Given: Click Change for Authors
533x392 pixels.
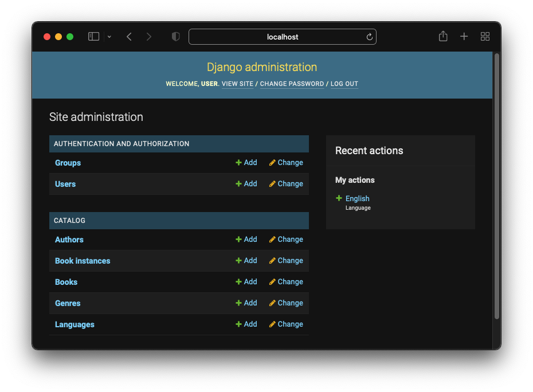Looking at the screenshot, I should click(x=286, y=240).
